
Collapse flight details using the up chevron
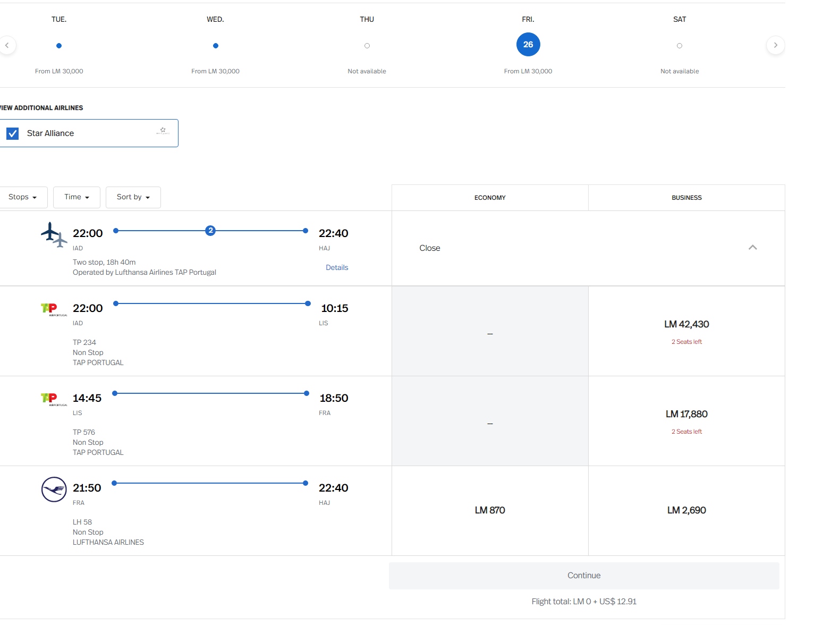click(752, 248)
